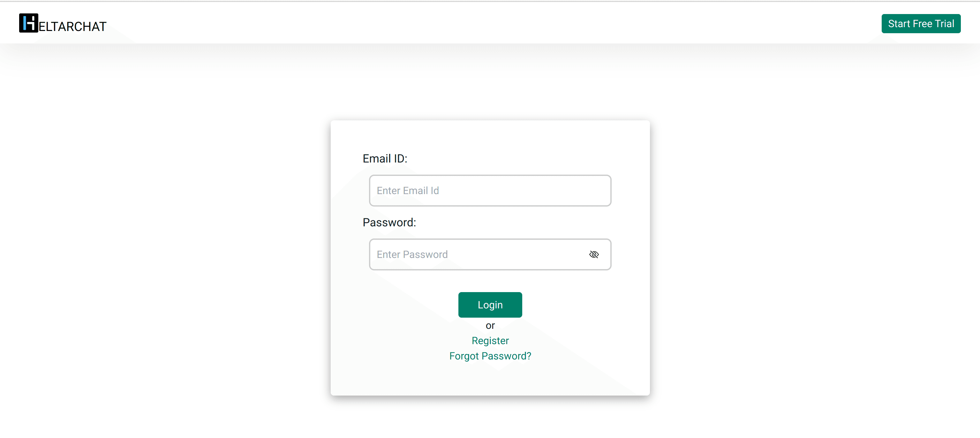
Task: Create a new account via Register
Action: (x=490, y=340)
